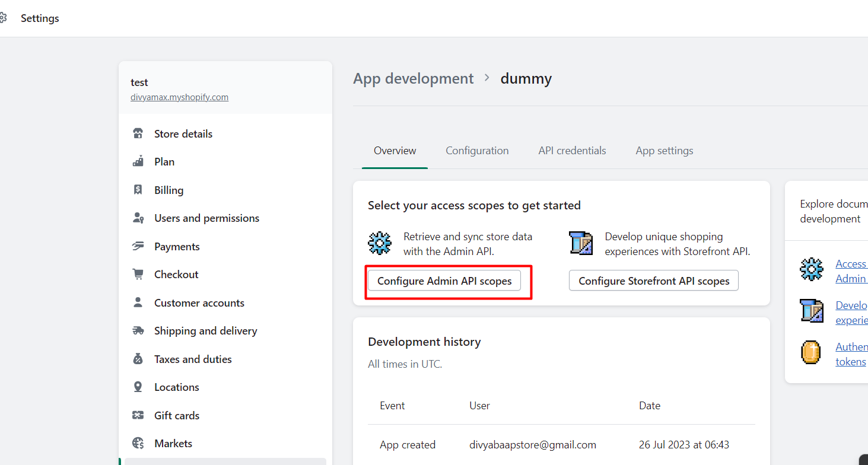Click the Shipping and delivery truck icon
Screen dimensions: 868x465
(138, 330)
